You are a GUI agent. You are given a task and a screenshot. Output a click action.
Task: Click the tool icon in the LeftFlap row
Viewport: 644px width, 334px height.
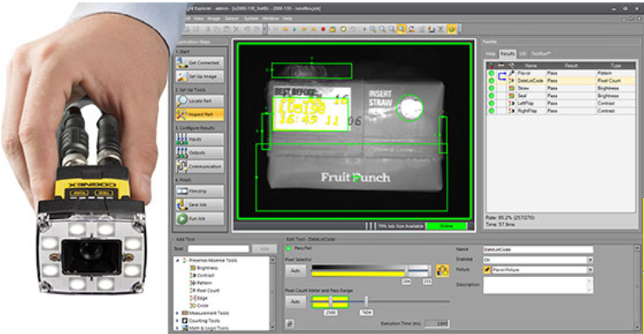(x=511, y=103)
